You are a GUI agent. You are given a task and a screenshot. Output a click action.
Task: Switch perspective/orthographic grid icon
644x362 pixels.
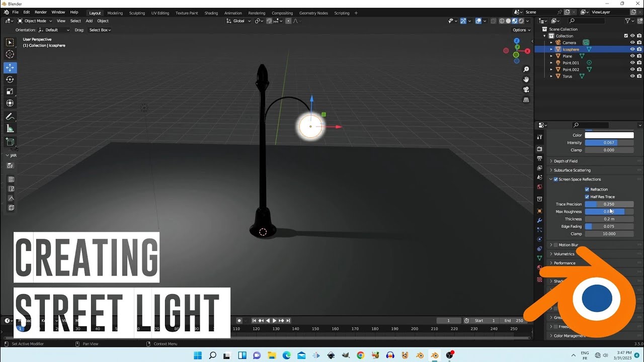tap(526, 100)
